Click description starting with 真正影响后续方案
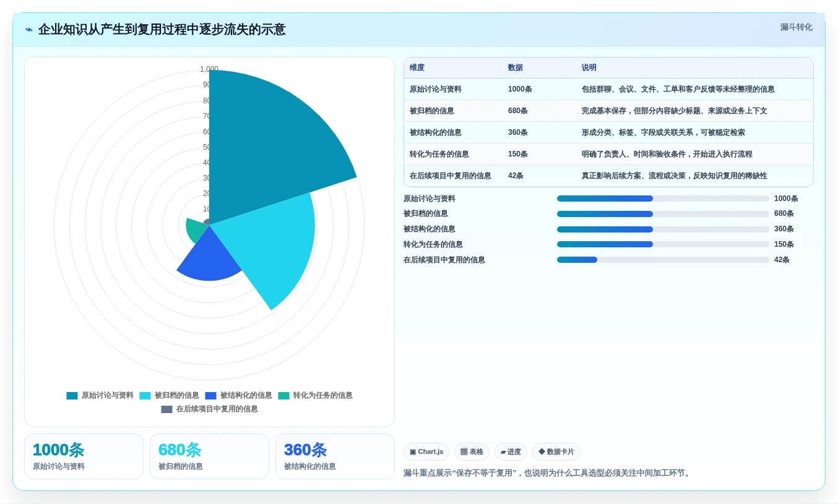This screenshot has width=838, height=504. tap(675, 176)
